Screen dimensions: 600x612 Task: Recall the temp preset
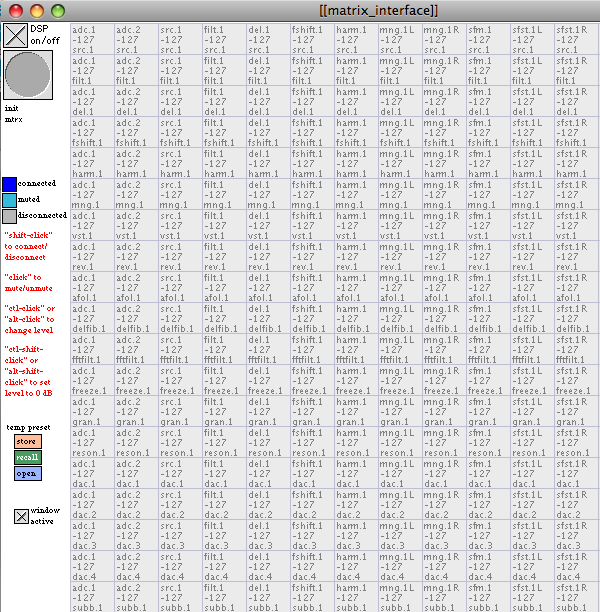pyautogui.click(x=27, y=457)
